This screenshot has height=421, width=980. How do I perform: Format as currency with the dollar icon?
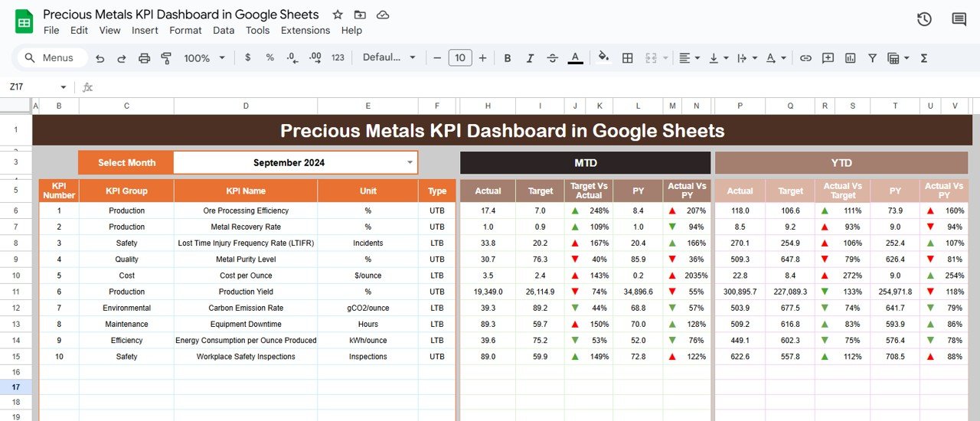[247, 57]
